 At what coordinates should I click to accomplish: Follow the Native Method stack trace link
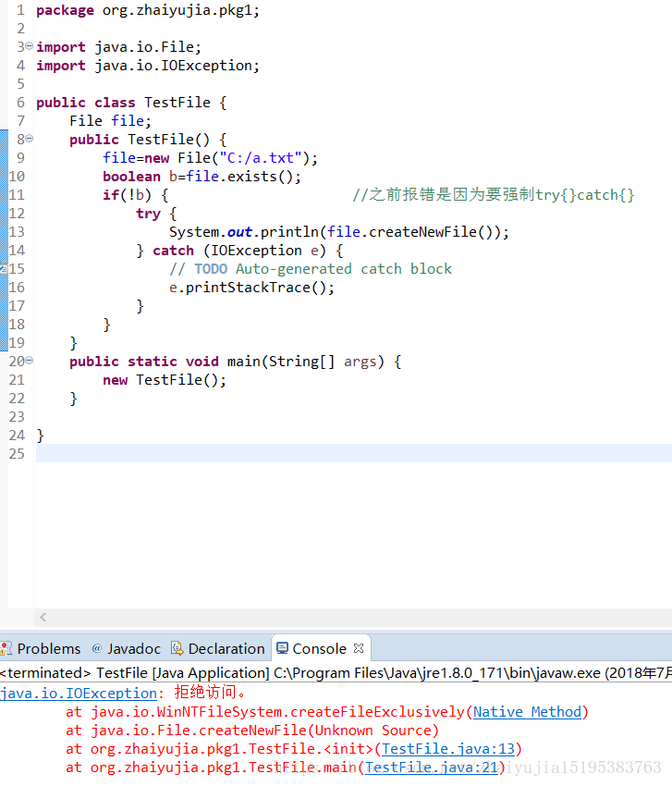[x=527, y=712]
